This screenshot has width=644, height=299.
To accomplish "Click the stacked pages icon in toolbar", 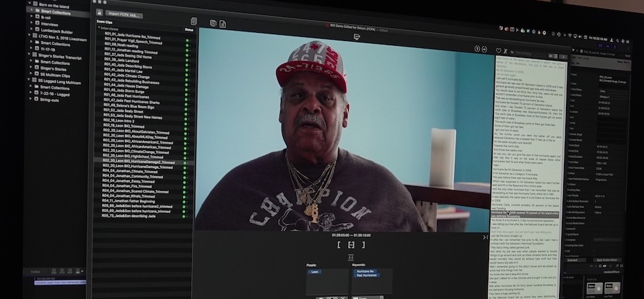I will (x=214, y=23).
